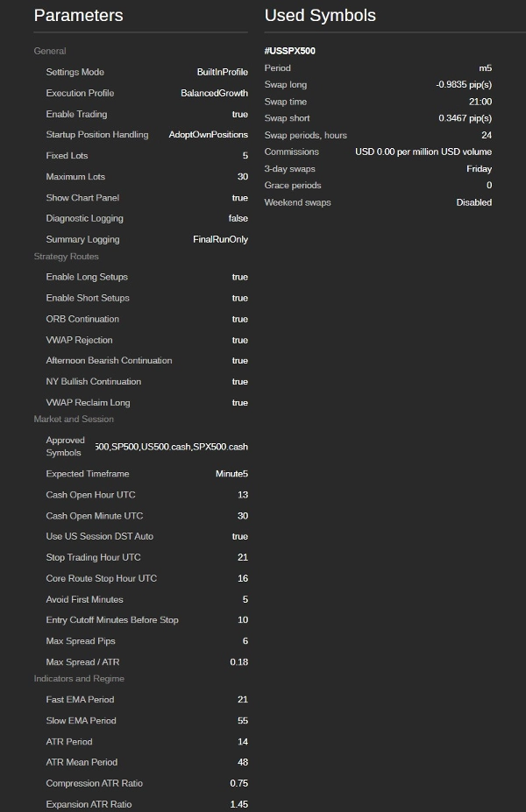This screenshot has height=812, width=526.
Task: Click the Cash Open Hour UTC value
Action: tap(243, 495)
